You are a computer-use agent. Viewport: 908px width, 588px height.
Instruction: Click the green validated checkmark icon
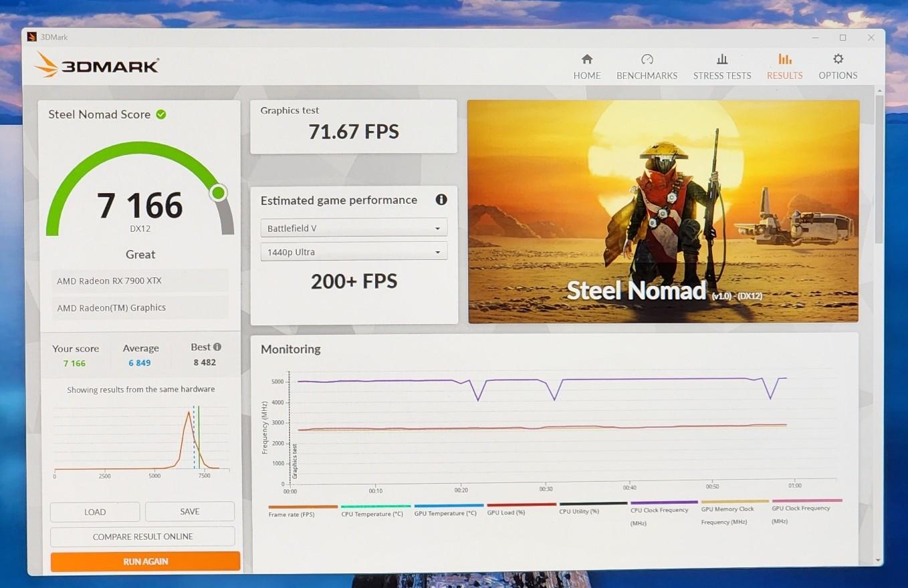(x=161, y=114)
